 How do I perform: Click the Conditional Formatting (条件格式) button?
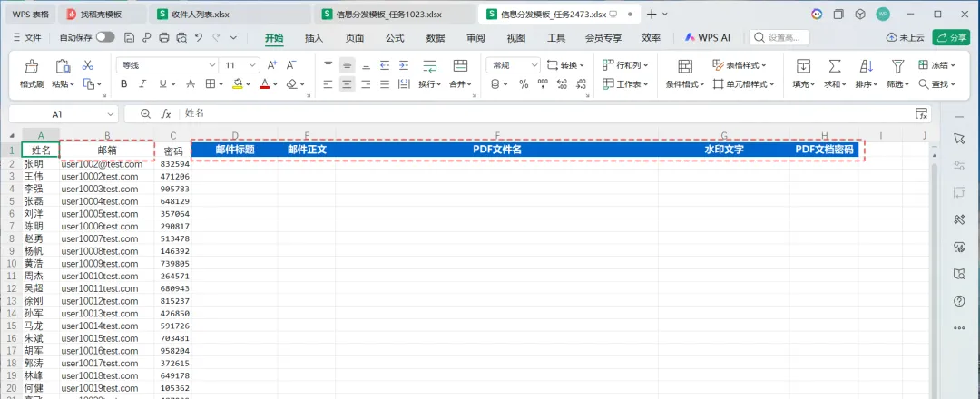pyautogui.click(x=685, y=73)
